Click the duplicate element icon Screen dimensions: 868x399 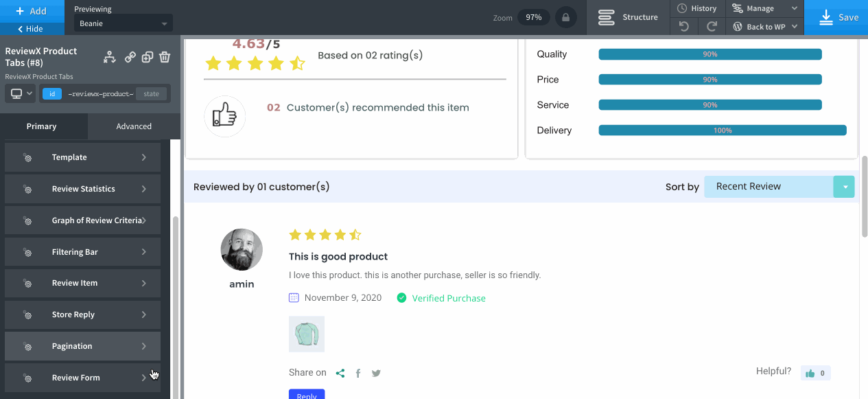pos(147,57)
